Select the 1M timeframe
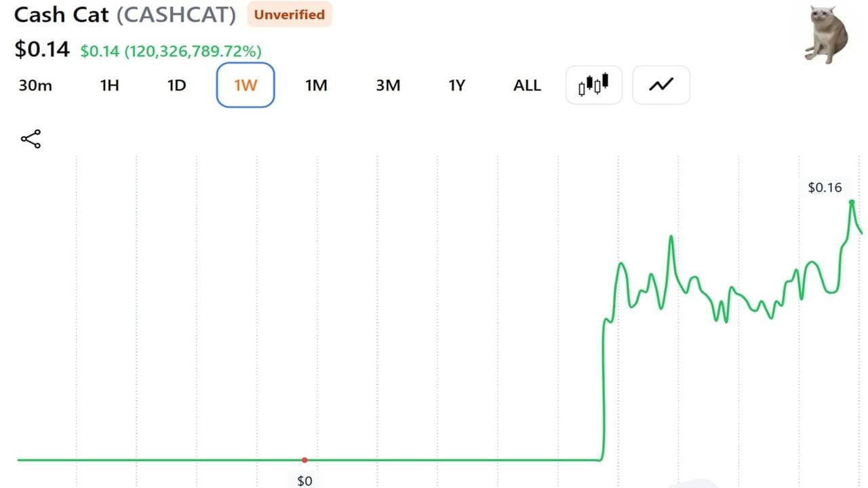The width and height of the screenshot is (868, 488). (316, 85)
